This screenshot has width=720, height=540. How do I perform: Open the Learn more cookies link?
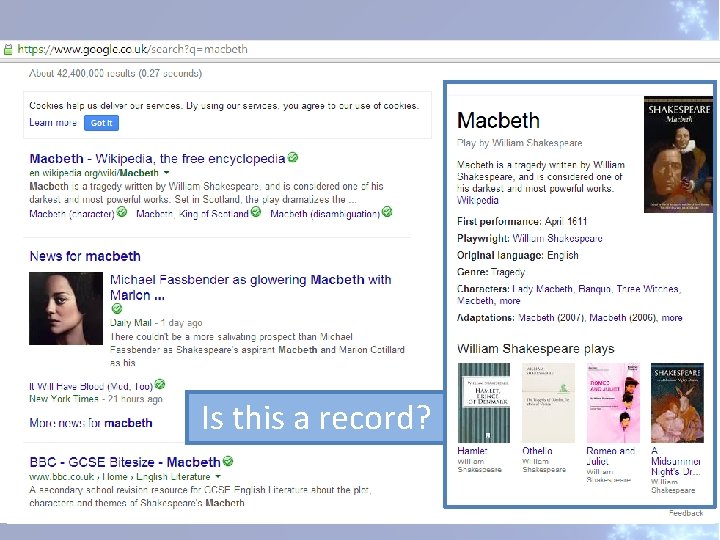coord(53,123)
